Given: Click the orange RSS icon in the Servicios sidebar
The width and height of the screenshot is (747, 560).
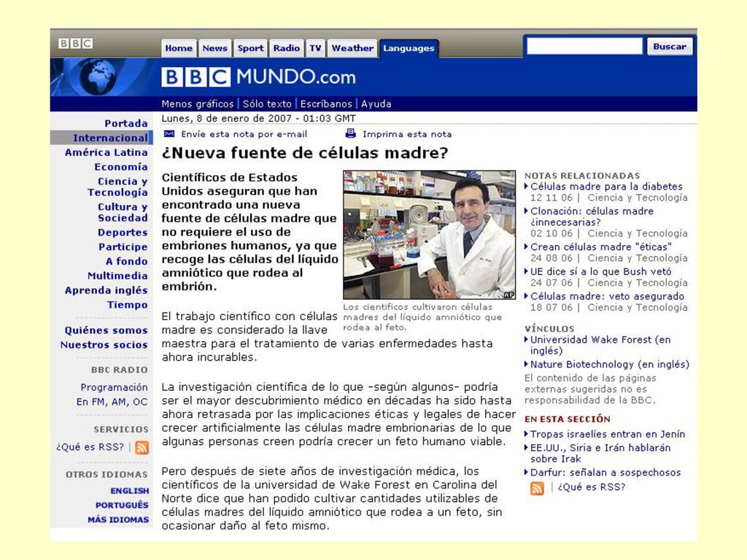Looking at the screenshot, I should click(142, 448).
